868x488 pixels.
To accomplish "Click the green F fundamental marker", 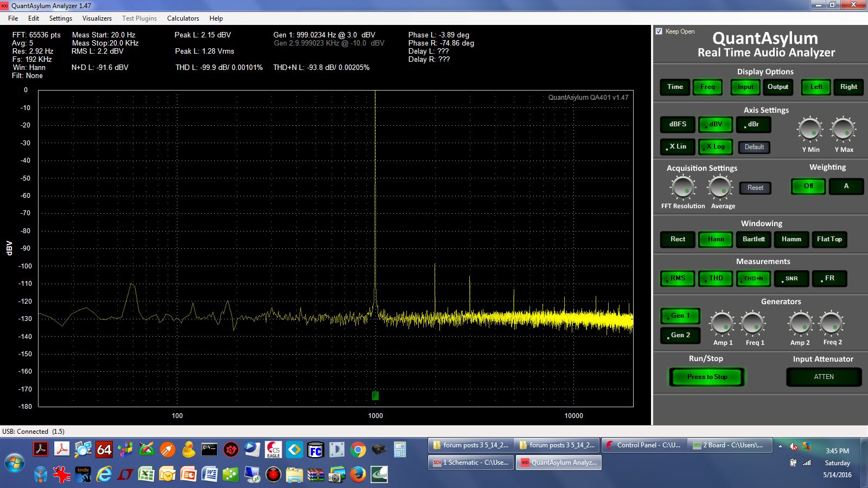I will (375, 396).
